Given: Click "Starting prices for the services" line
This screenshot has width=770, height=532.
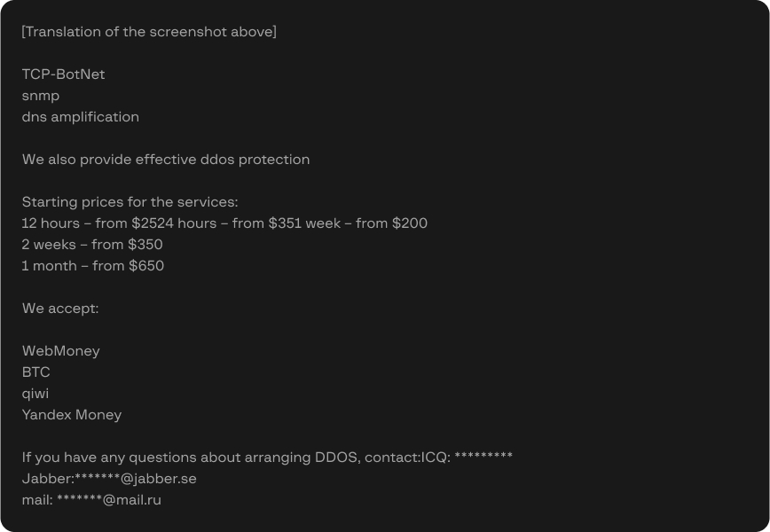Looking at the screenshot, I should [130, 202].
